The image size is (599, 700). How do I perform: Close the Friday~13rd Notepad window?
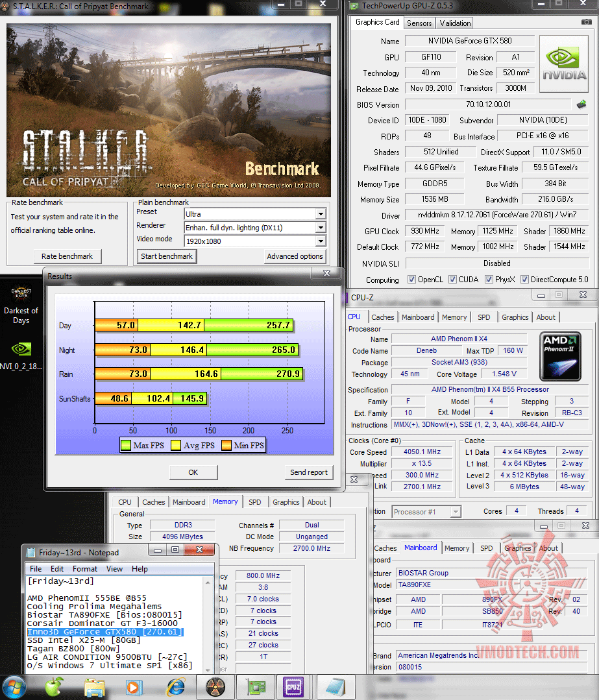click(x=199, y=549)
